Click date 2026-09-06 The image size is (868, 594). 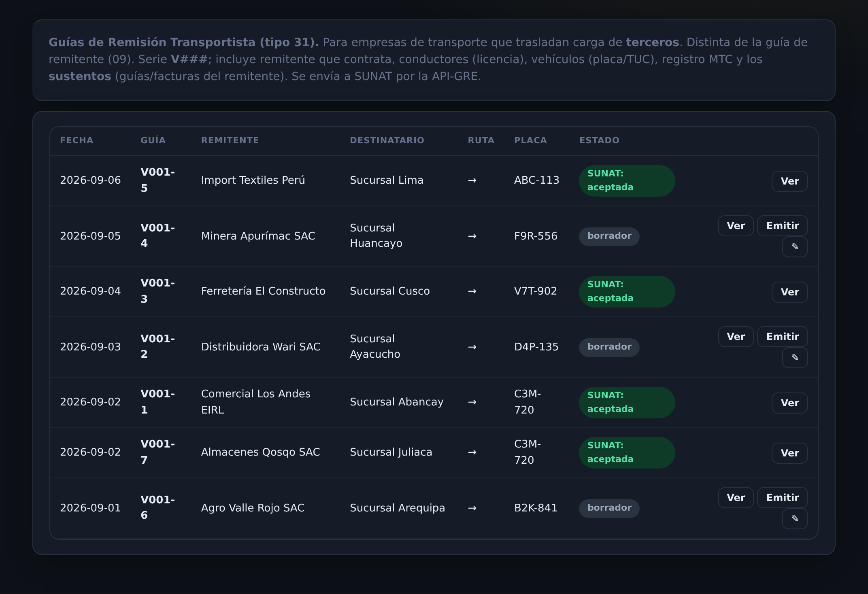click(90, 180)
